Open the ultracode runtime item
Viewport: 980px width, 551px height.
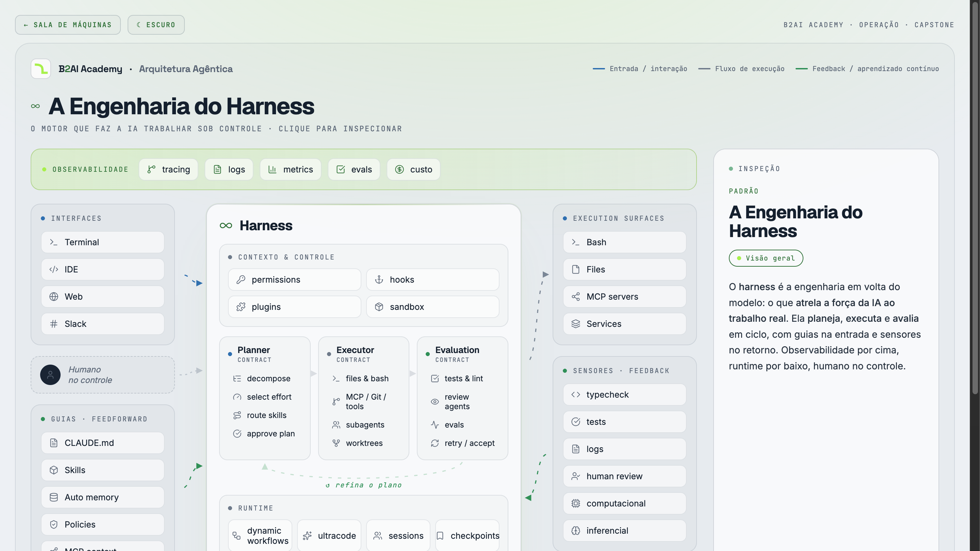[329, 535]
